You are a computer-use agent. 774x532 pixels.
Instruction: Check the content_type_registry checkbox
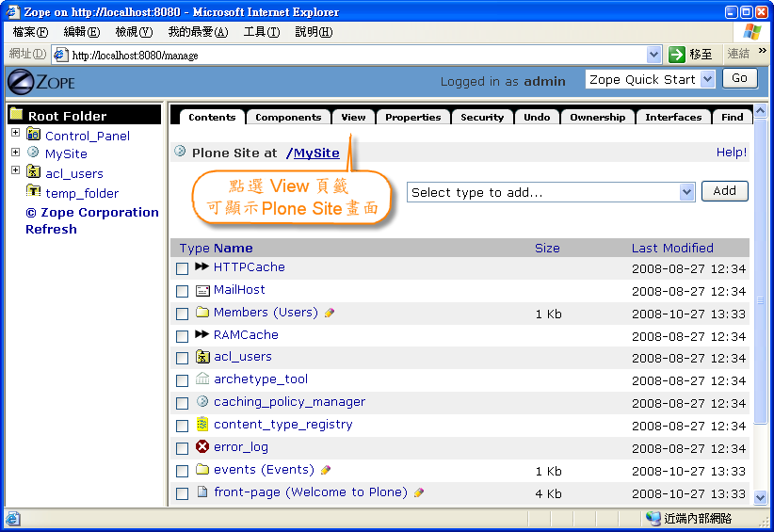[182, 426]
